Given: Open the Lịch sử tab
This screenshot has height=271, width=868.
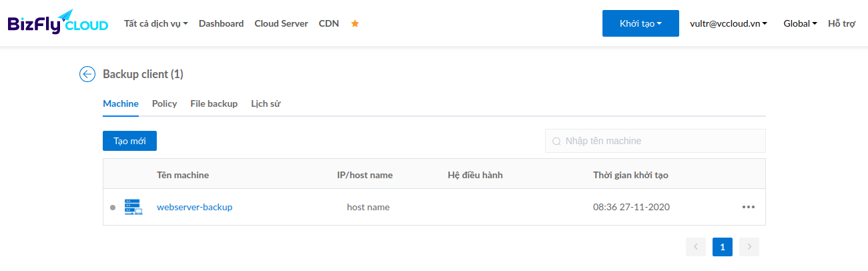Looking at the screenshot, I should point(266,103).
